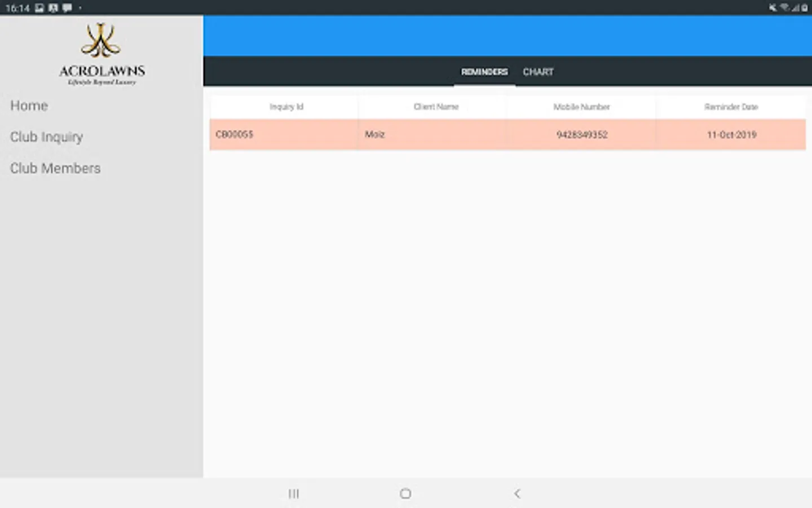Select the Reminder Date column header
Viewport: 812px width, 508px height.
731,107
